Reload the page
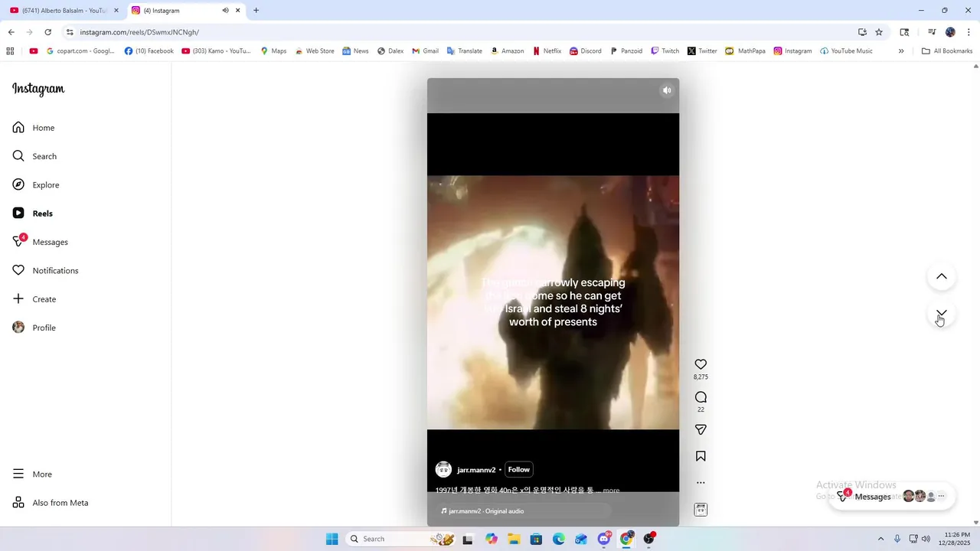The width and height of the screenshot is (980, 551). tap(47, 32)
